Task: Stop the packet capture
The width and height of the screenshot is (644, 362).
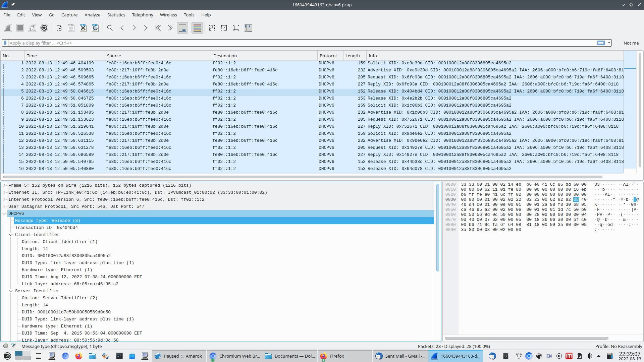Action: [20, 28]
